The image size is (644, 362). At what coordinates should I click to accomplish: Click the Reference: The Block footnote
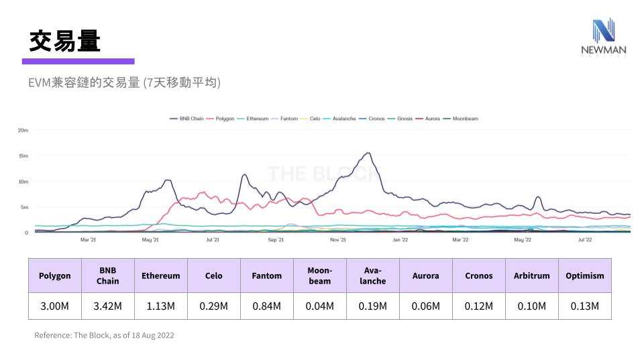[105, 335]
